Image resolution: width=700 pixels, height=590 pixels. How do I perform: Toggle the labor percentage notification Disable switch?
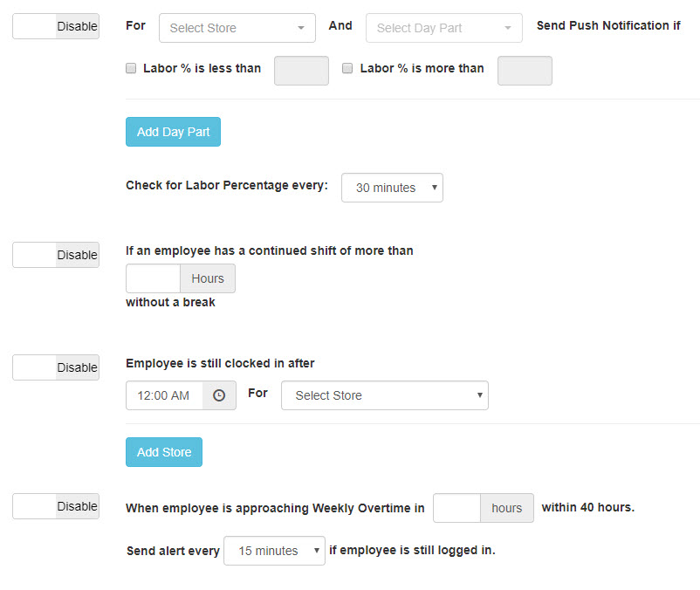click(56, 26)
